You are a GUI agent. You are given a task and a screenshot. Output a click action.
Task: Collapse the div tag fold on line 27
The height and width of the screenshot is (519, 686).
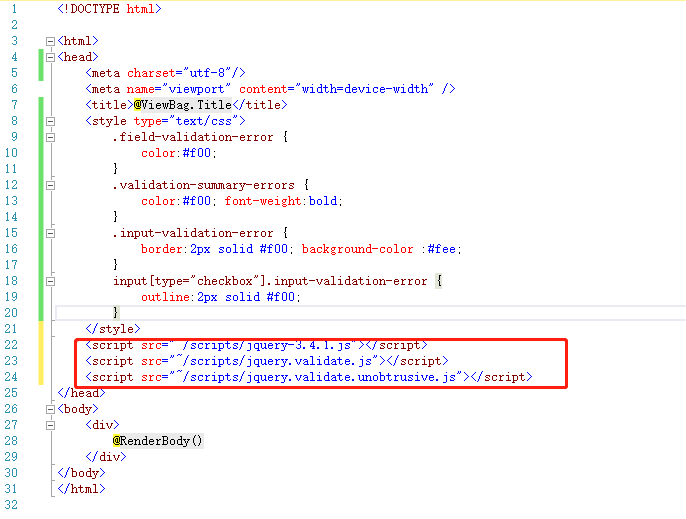click(x=50, y=425)
